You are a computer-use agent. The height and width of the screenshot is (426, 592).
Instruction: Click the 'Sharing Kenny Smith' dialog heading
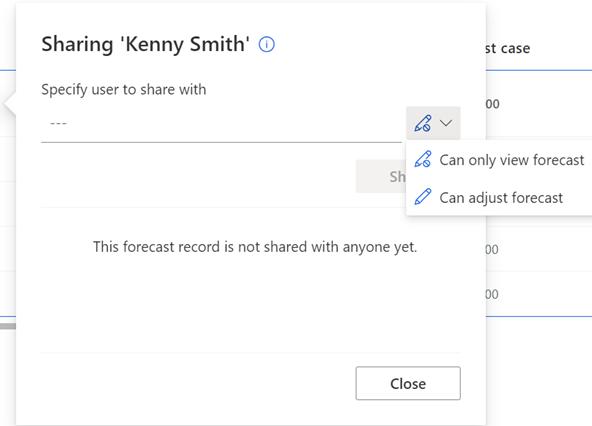pyautogui.click(x=146, y=45)
